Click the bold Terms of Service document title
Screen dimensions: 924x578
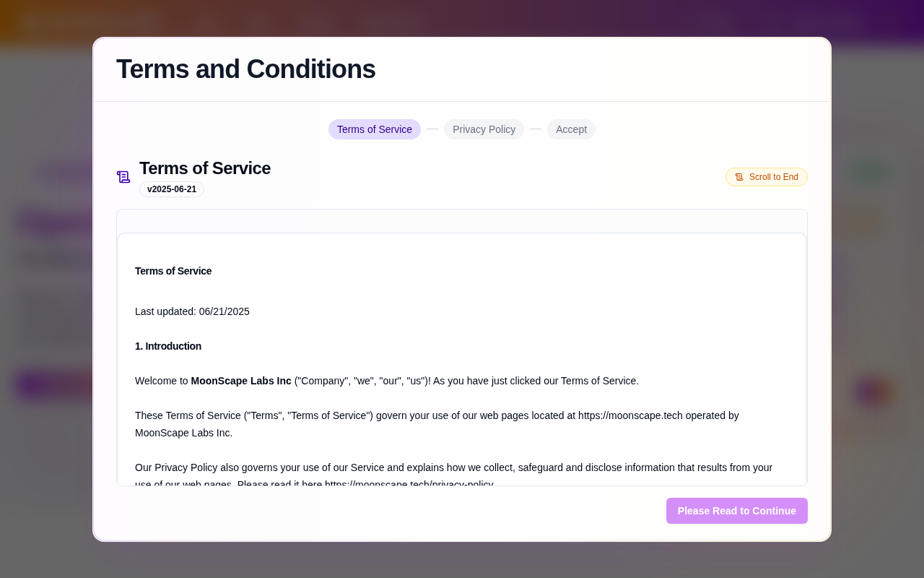tap(173, 271)
